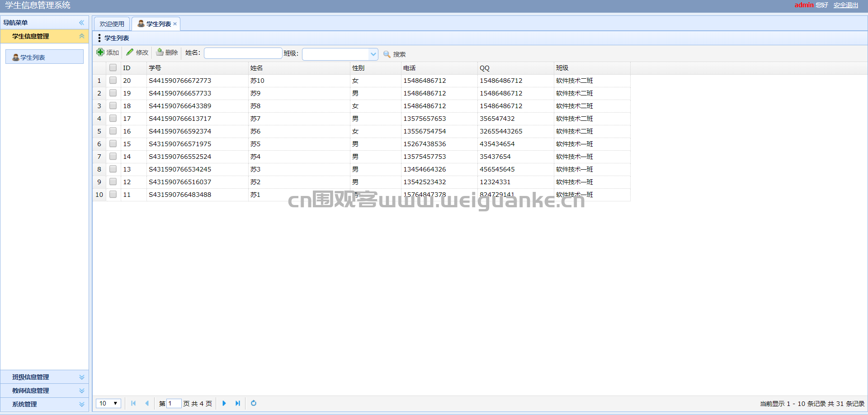Click the Delete (删除) toolbar icon
Viewport: 868px width, 415px height.
(160, 52)
